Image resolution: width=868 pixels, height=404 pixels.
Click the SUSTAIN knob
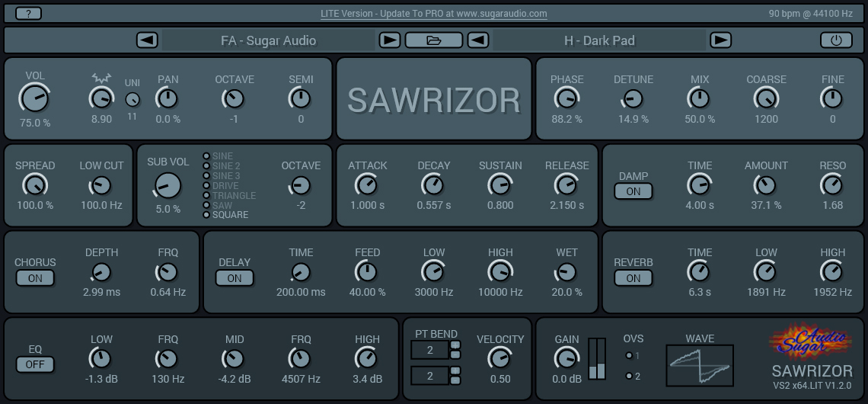click(x=500, y=185)
